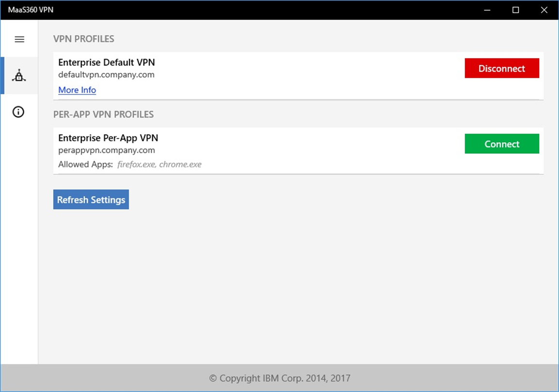Viewport: 559px width, 392px height.
Task: Click the Copyright IBM Corp. footer text
Action: pyautogui.click(x=280, y=378)
